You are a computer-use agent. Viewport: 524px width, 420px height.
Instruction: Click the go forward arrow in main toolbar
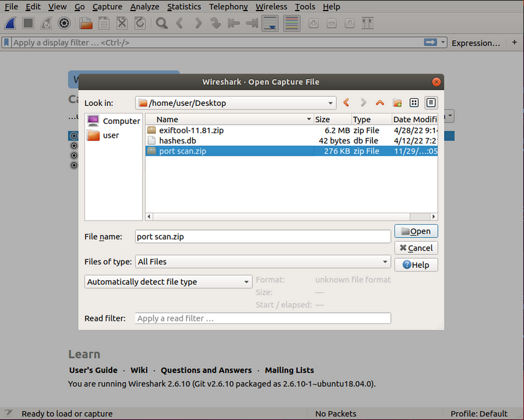(x=198, y=24)
